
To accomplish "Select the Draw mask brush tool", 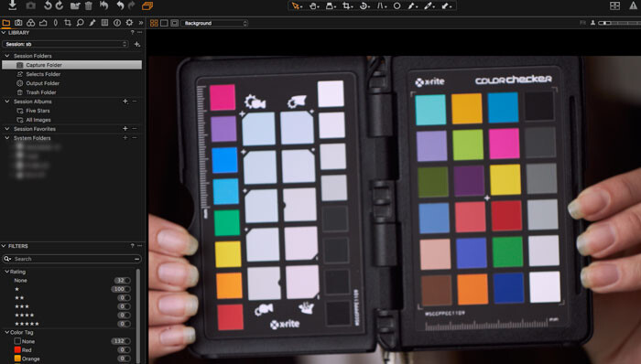I will [x=412, y=6].
